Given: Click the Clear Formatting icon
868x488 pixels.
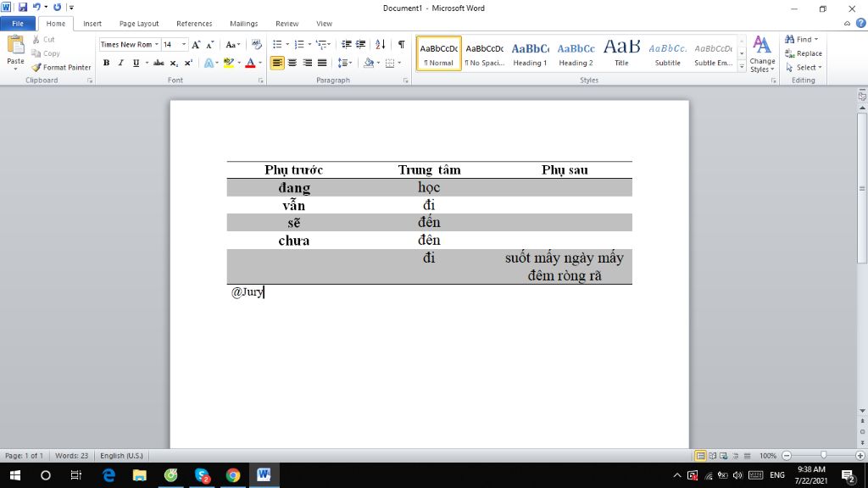Looking at the screenshot, I should pyautogui.click(x=256, y=45).
